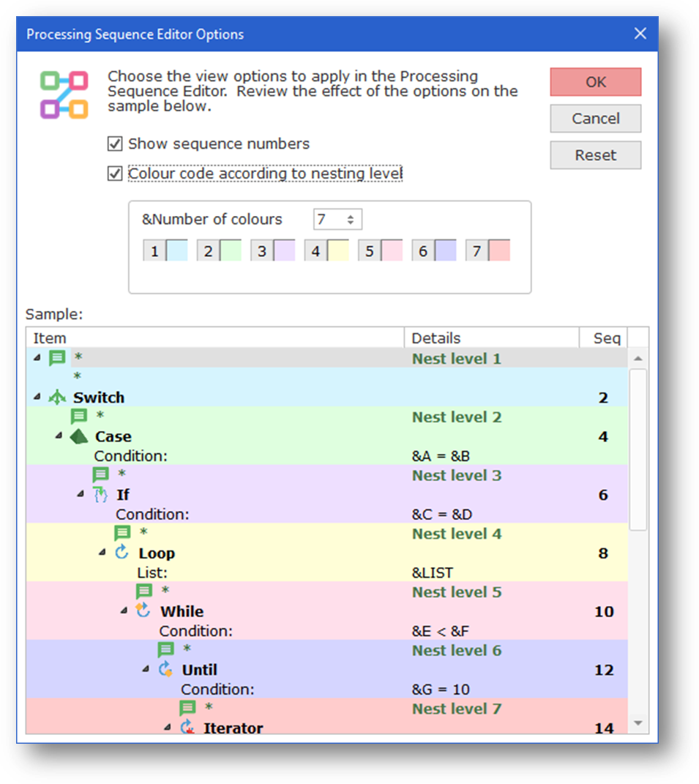Collapse the Switch tree node
Viewport: 699px width, 784px height.
(x=37, y=397)
